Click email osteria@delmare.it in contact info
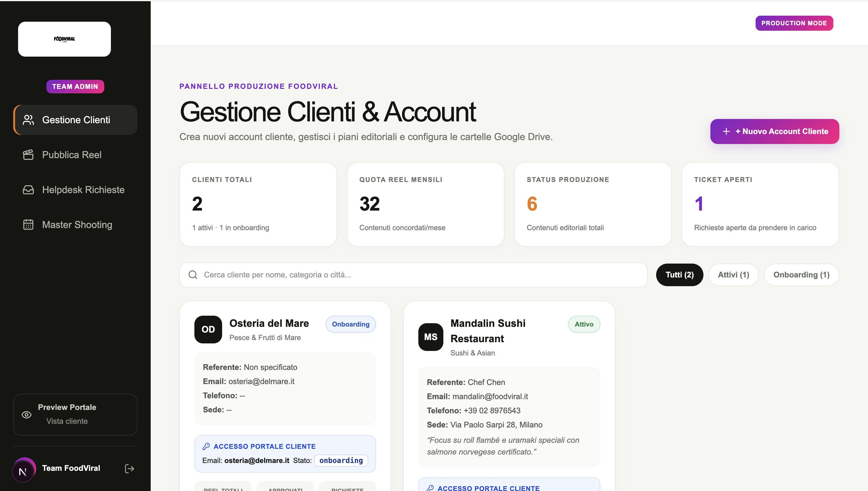Screen dimensions: 868x491 coord(261,381)
